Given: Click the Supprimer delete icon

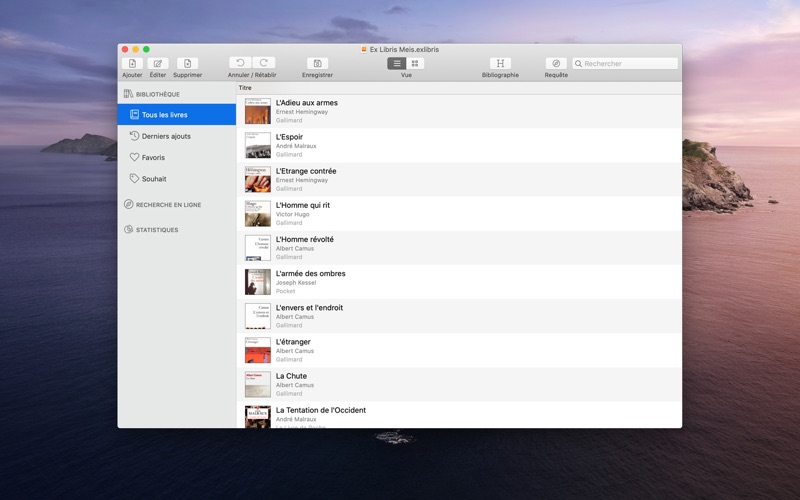Looking at the screenshot, I should (x=187, y=63).
